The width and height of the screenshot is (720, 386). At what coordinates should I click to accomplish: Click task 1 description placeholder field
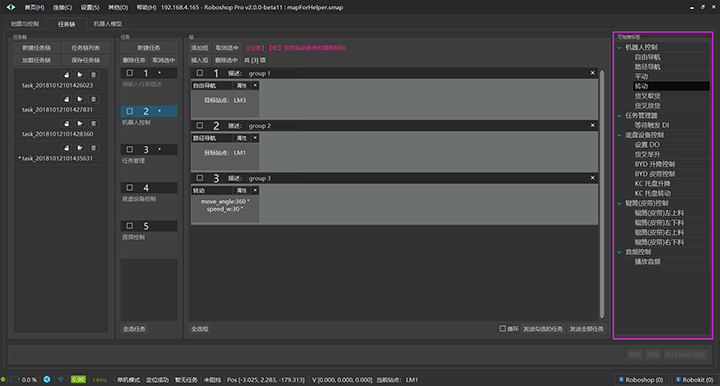click(149, 84)
